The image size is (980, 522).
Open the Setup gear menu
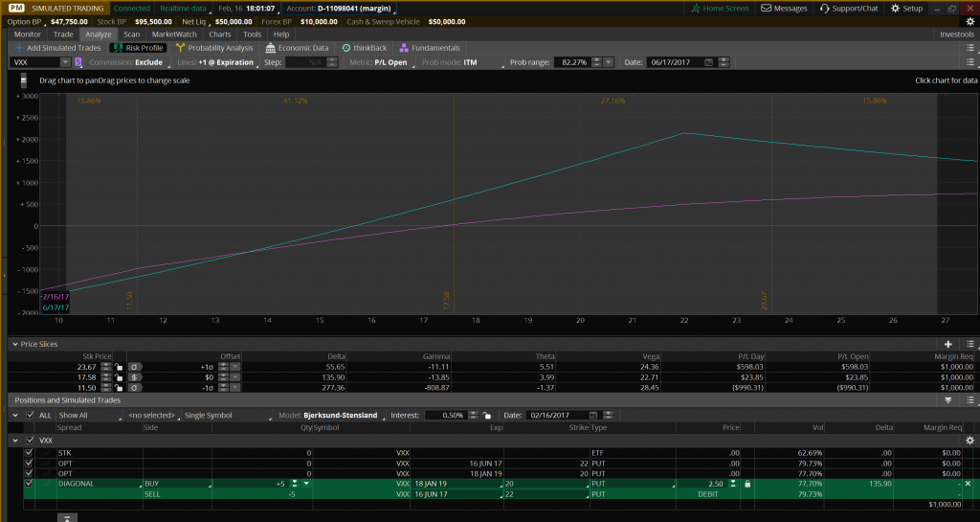click(x=895, y=8)
